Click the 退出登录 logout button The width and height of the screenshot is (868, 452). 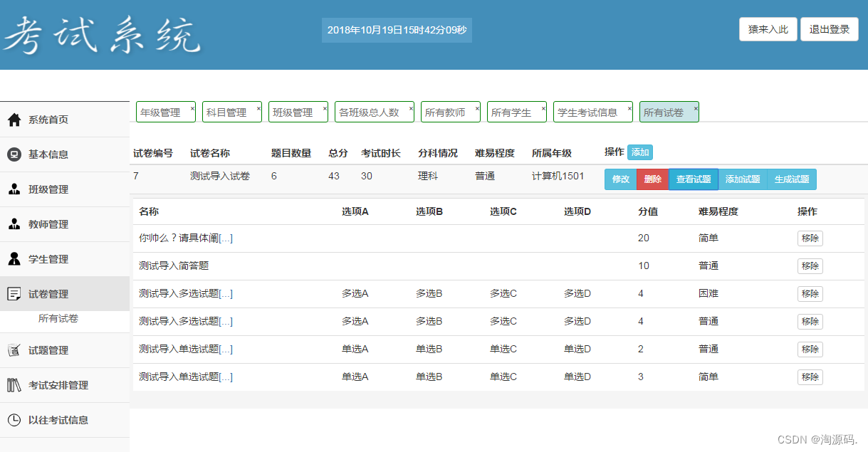pos(830,29)
